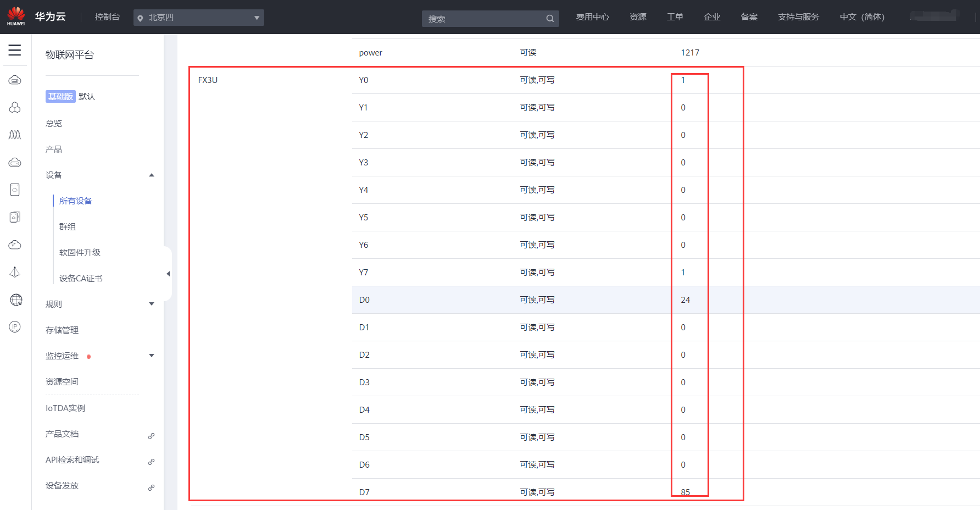Click the Huawei Cloud logo
Viewport: 980px width, 510px height.
coord(16,16)
